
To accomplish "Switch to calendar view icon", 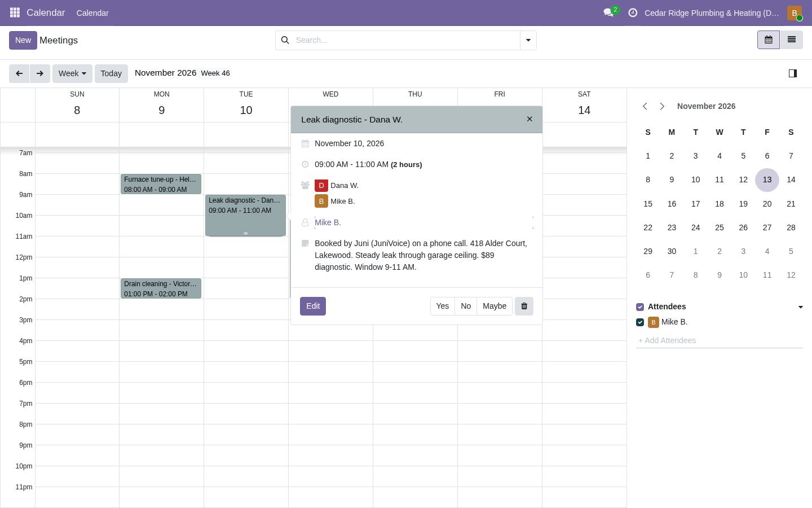I will (x=768, y=40).
